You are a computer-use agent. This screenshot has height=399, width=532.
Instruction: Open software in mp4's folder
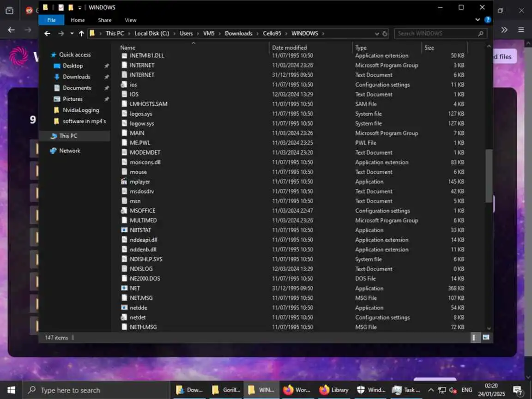[84, 121]
